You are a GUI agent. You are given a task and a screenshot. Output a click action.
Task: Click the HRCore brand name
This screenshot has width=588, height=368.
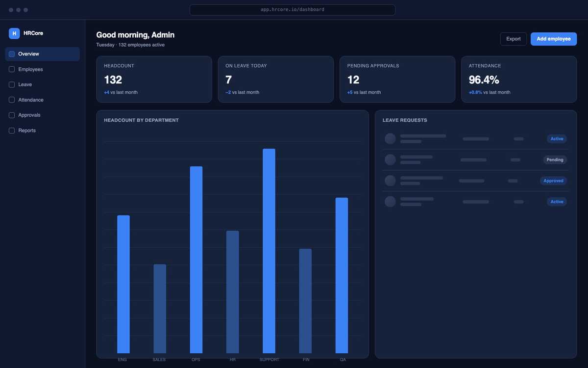click(x=33, y=33)
